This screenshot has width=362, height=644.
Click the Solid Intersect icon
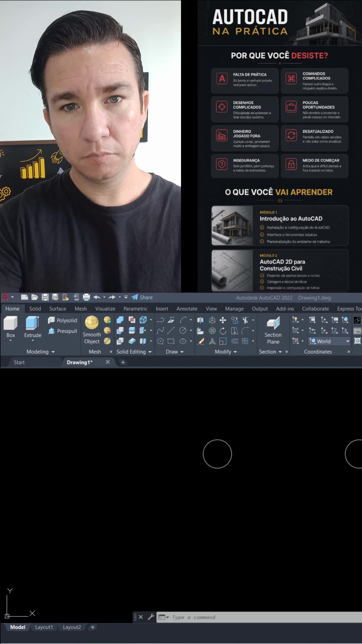(x=120, y=341)
